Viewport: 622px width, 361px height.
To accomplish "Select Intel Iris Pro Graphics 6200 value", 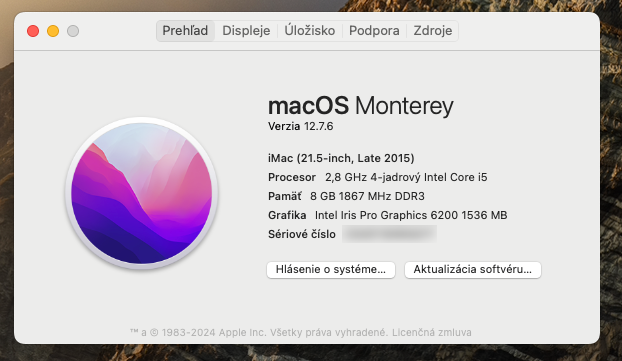I will pos(411,215).
